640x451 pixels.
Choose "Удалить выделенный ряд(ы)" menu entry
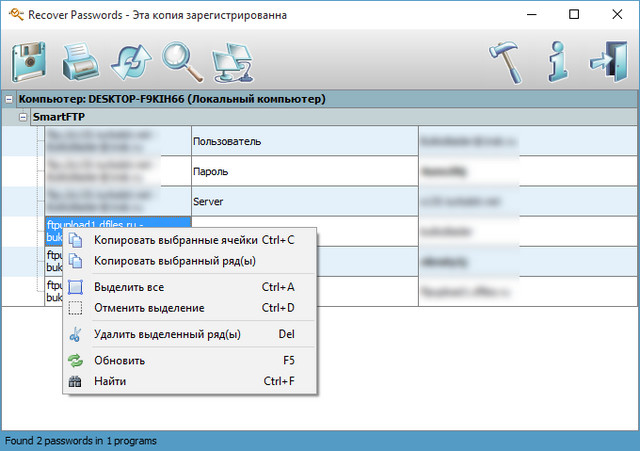click(166, 334)
